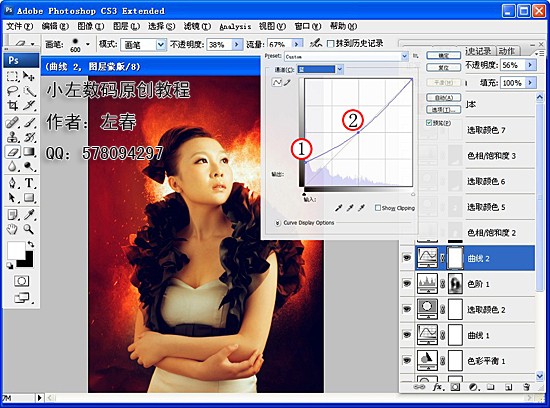Open the 滤镜 menu
Image resolution: width=550 pixels, height=408 pixels.
click(x=197, y=26)
